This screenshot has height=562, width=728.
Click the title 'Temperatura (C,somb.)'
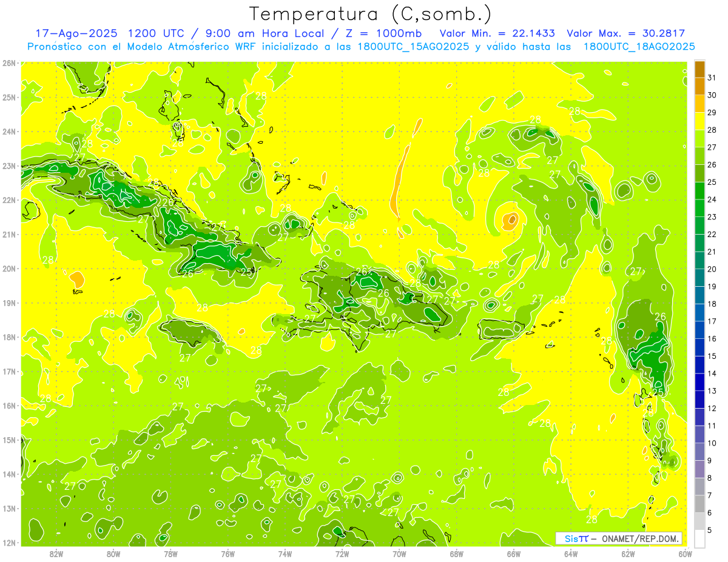370,15
